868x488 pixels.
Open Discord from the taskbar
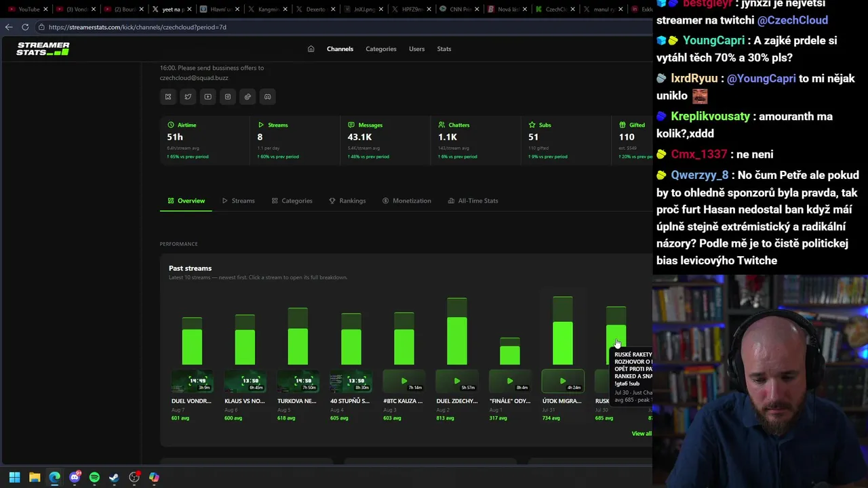[75, 477]
